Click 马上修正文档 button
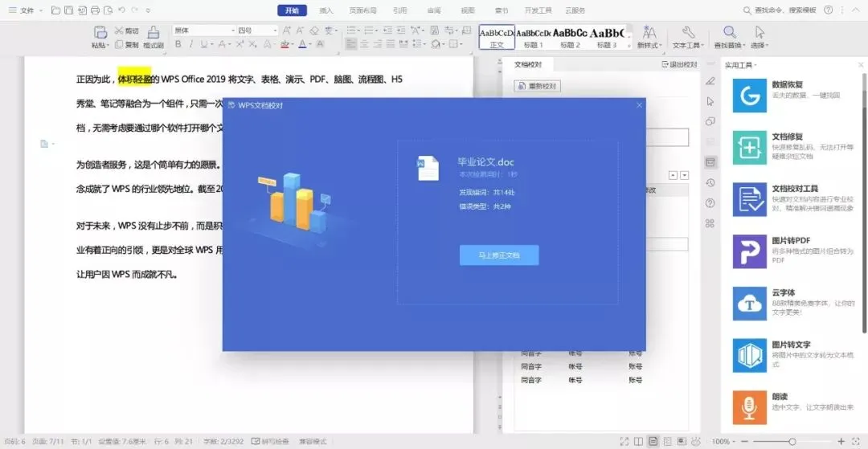Viewport: 868px width, 449px height. (499, 255)
